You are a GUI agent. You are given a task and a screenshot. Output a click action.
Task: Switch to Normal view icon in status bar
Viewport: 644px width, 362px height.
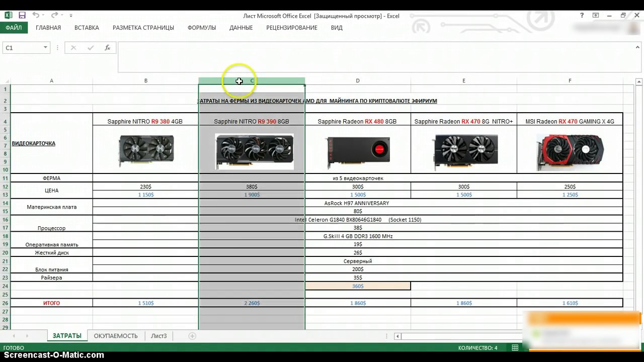tap(515, 348)
